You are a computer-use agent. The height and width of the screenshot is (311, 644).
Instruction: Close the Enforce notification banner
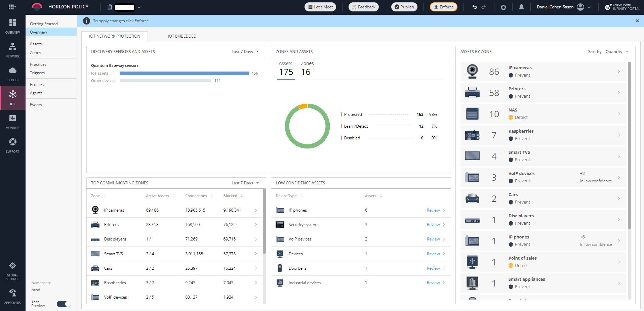tap(637, 21)
